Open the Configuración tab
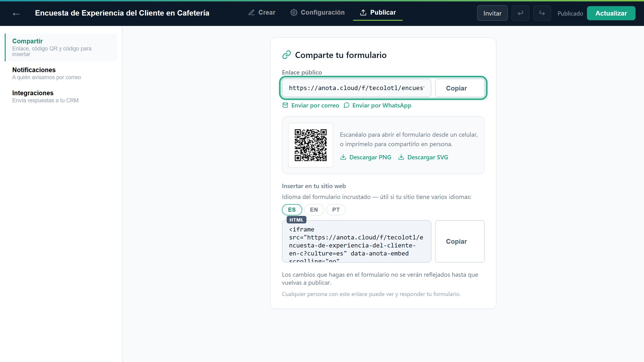This screenshot has height=362, width=644. (x=318, y=12)
